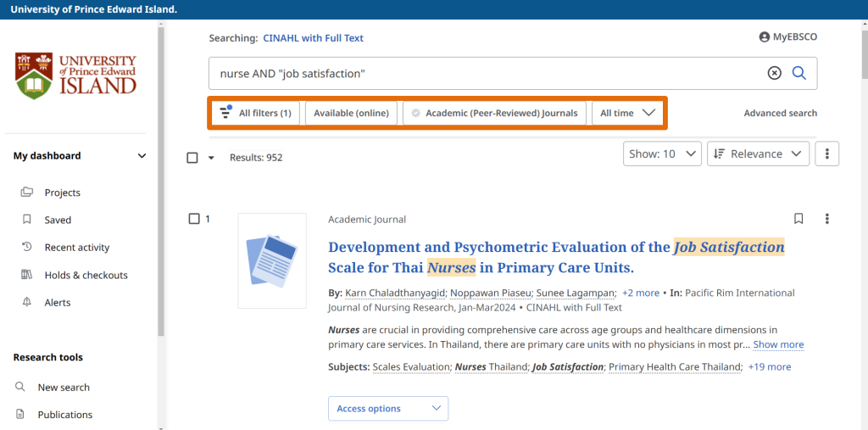This screenshot has width=868, height=430.
Task: Open Alerts from the dashboard sidebar
Action: pos(57,303)
